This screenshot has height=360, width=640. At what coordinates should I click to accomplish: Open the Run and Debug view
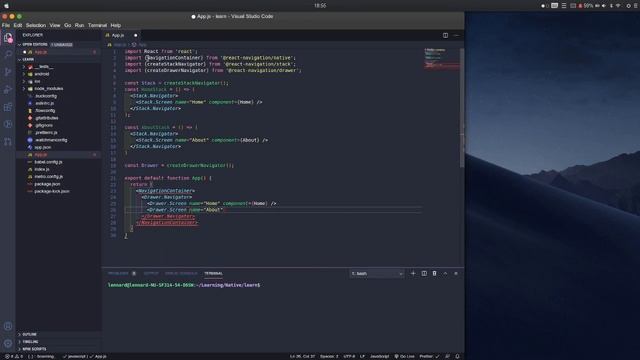click(8, 89)
